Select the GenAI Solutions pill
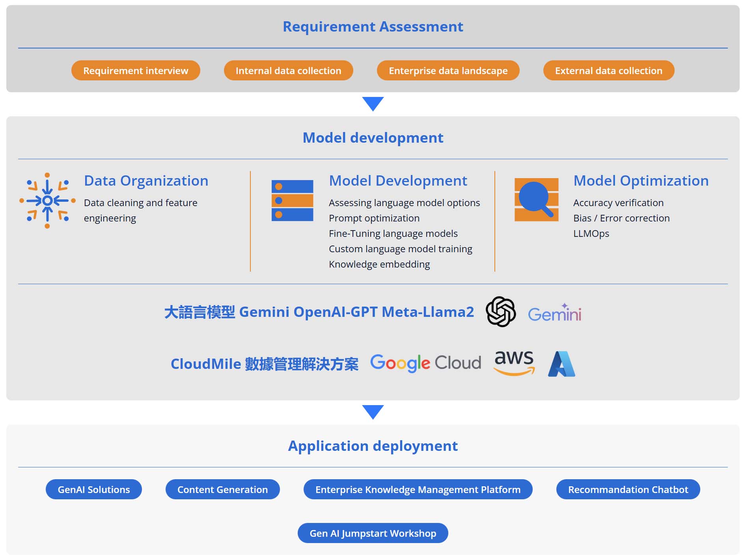This screenshot has height=560, width=746. pyautogui.click(x=93, y=489)
